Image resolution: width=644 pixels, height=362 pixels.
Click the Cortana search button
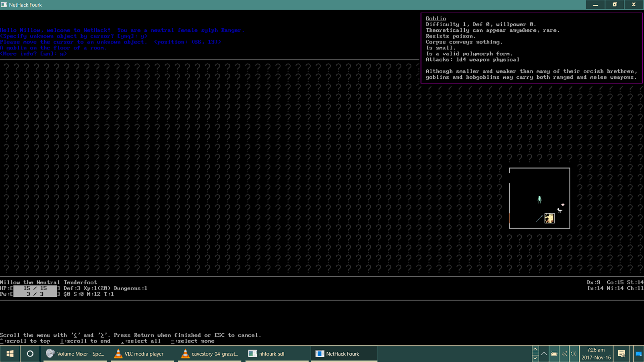30,354
